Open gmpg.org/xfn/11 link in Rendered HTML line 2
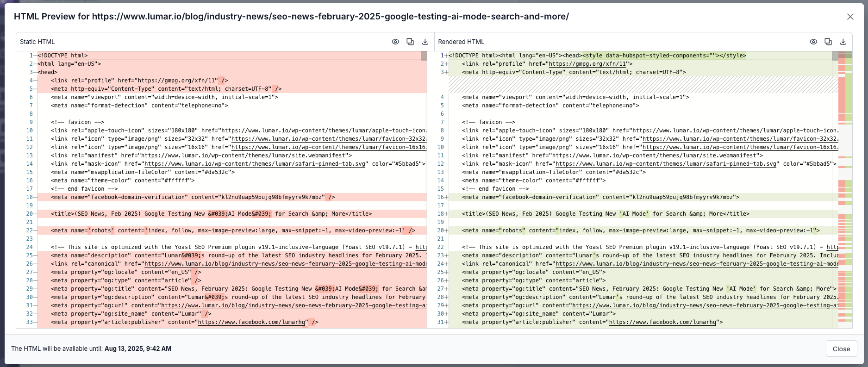Viewport: 868px width, 367px height. [x=588, y=64]
